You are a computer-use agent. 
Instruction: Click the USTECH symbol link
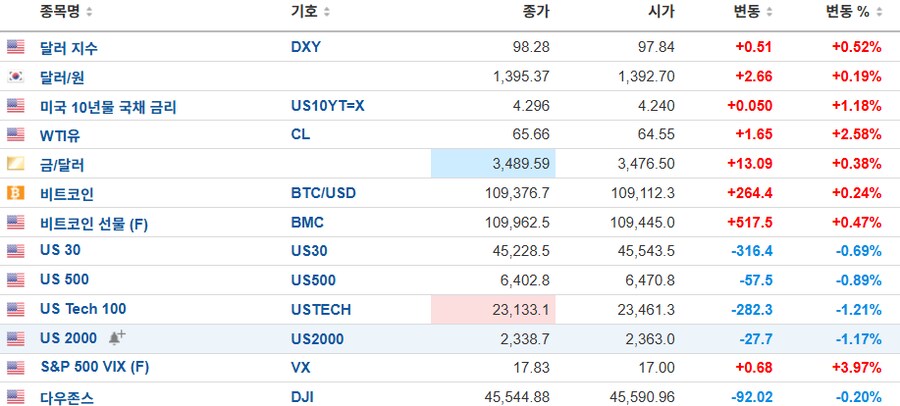pos(321,310)
